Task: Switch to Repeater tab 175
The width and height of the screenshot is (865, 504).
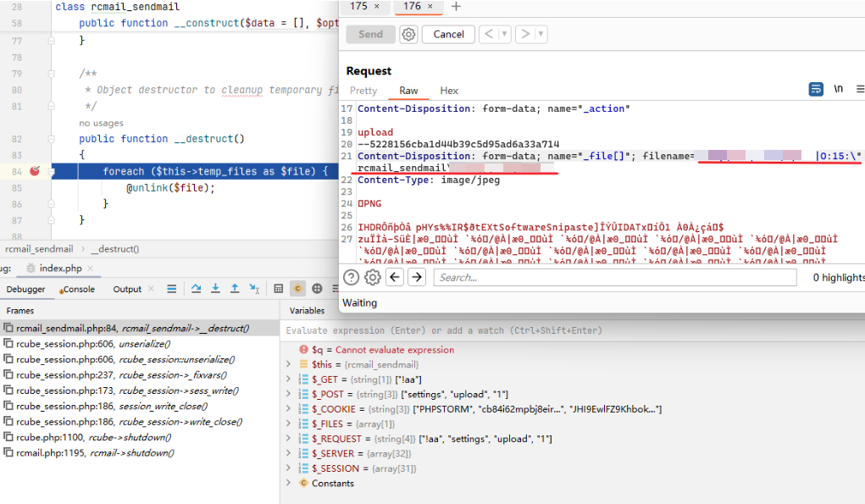Action: pyautogui.click(x=358, y=6)
